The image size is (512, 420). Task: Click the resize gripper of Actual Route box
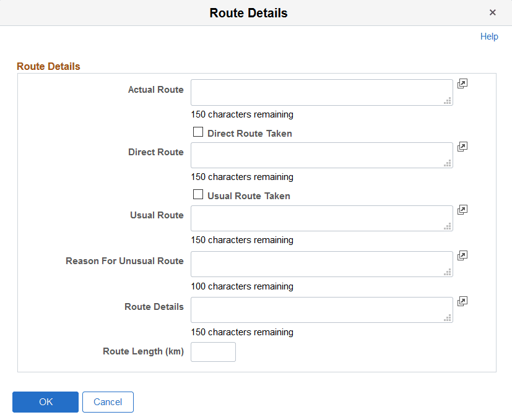click(x=447, y=102)
